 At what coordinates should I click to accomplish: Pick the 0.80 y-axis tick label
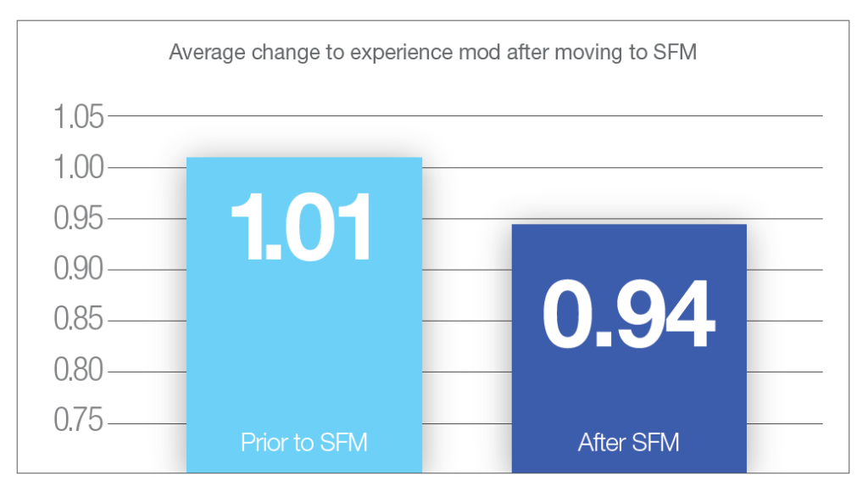(x=79, y=372)
